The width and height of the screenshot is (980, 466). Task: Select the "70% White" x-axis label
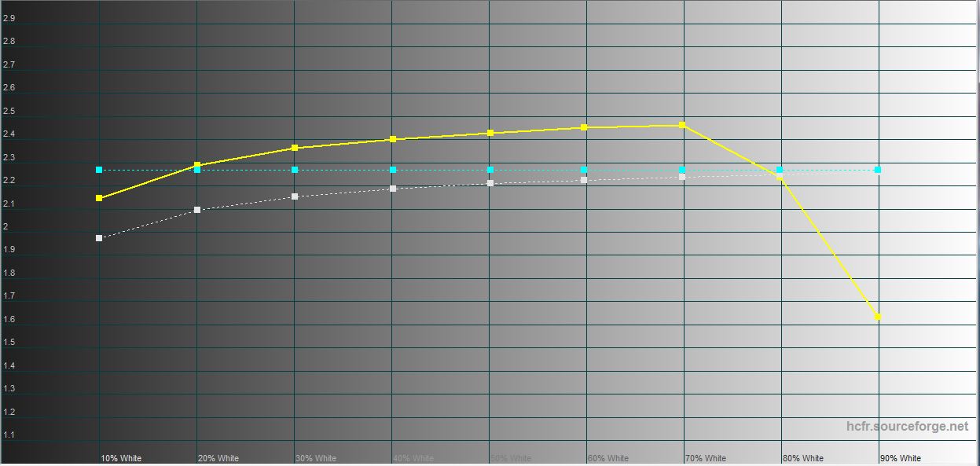705,458
